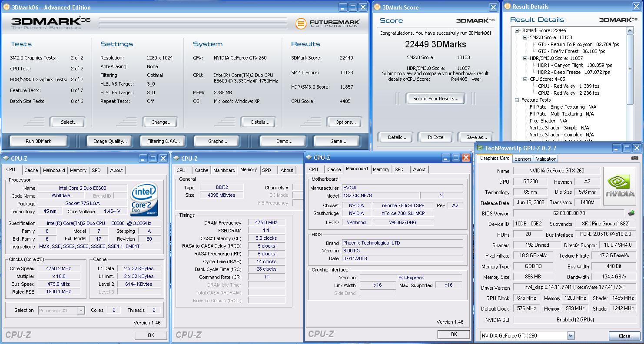644x344 pixels.
Task: Open the GPU selection dropdown in GPU-Z
Action: (571, 336)
